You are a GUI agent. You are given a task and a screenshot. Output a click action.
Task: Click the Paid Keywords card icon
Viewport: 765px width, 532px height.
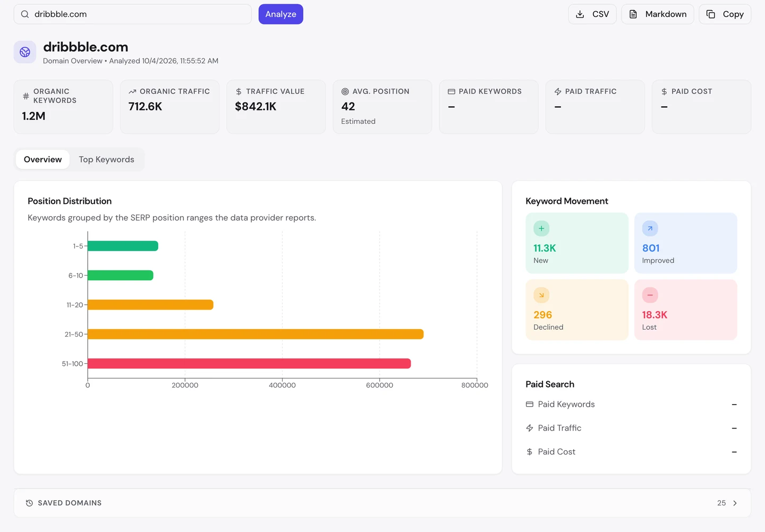pos(452,92)
